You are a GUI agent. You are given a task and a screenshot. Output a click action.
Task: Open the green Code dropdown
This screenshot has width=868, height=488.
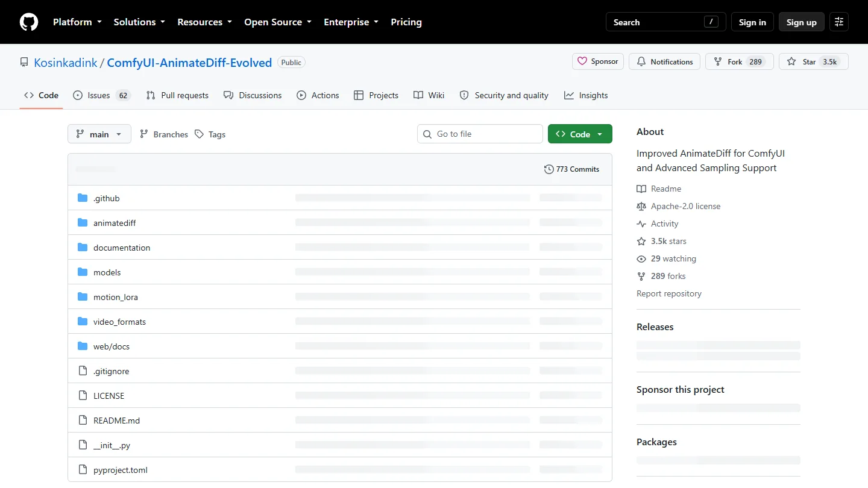click(580, 134)
